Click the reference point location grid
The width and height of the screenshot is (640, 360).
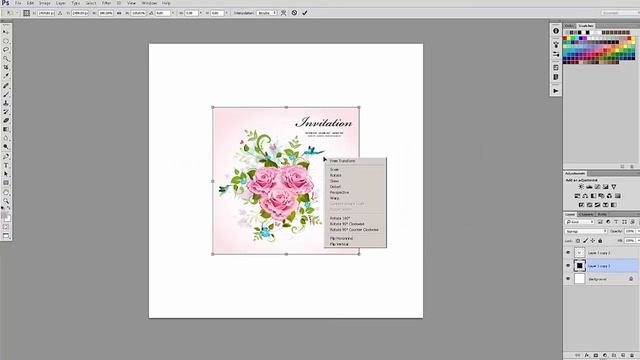point(27,13)
